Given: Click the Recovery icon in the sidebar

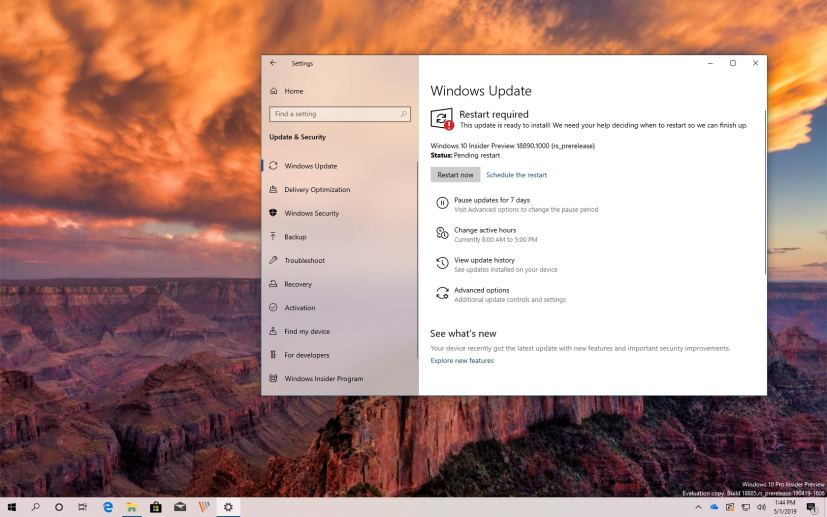Looking at the screenshot, I should pos(273,283).
